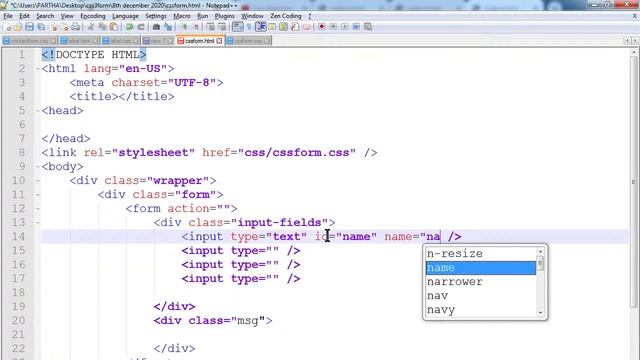Screen dimensions: 640x360
Task: Click the autocomplete list scroll-up arrow
Action: [x=540, y=251]
